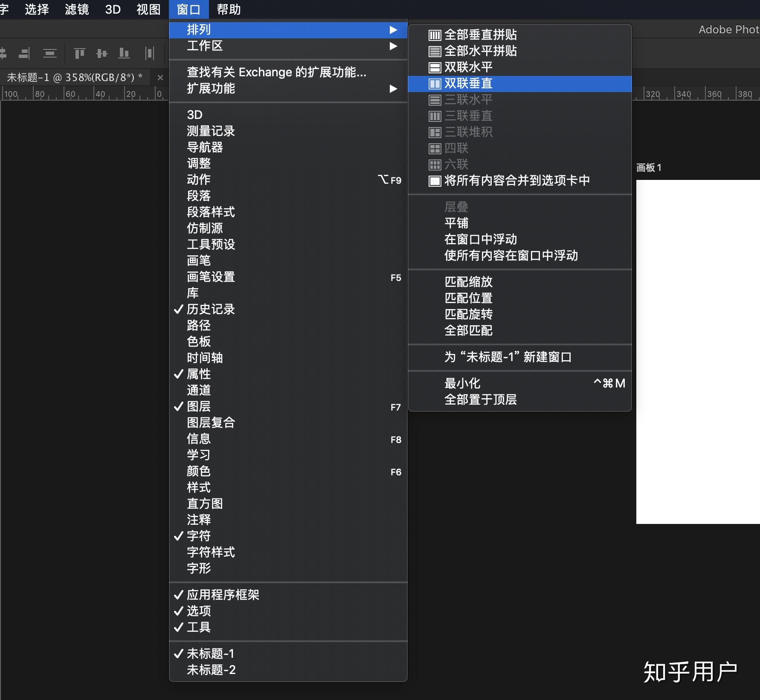
Task: Open the 视图 menu
Action: [148, 9]
